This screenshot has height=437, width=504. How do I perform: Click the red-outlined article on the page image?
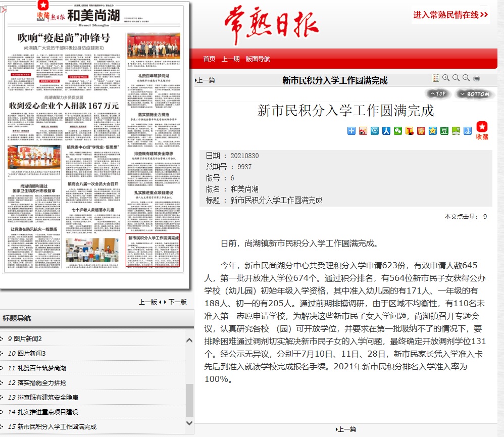point(153,251)
